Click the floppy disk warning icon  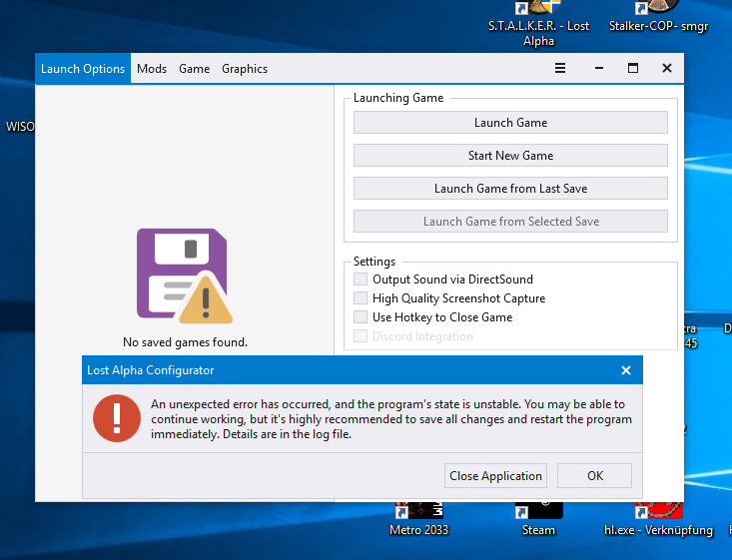tap(185, 276)
